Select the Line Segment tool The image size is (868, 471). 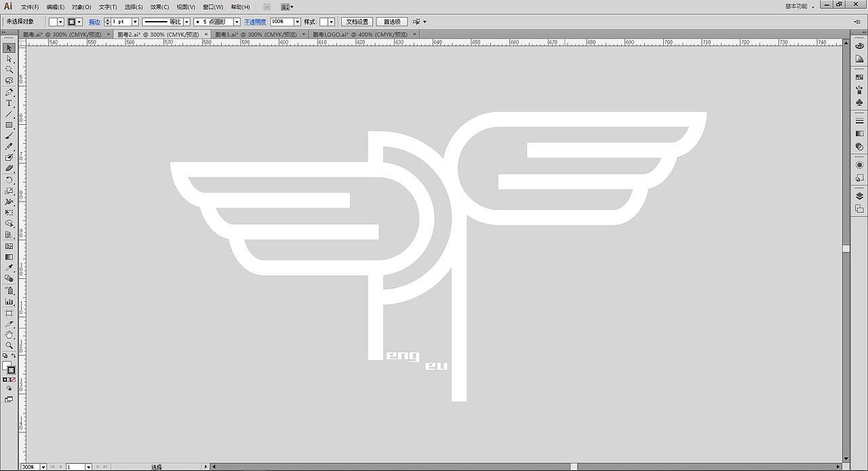[x=9, y=114]
